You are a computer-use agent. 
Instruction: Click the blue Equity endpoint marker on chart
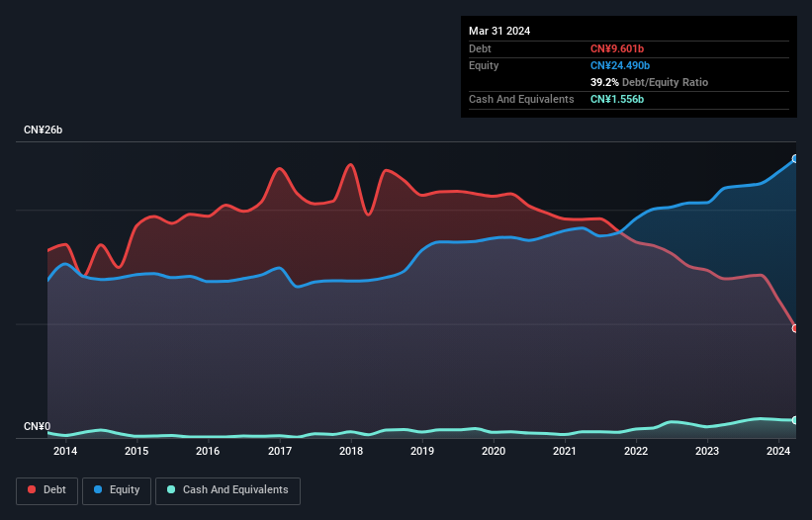coord(795,158)
